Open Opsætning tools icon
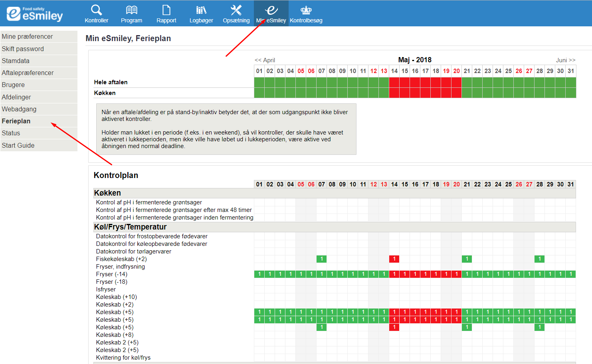Screen dimensions: 592x364 coord(236,10)
